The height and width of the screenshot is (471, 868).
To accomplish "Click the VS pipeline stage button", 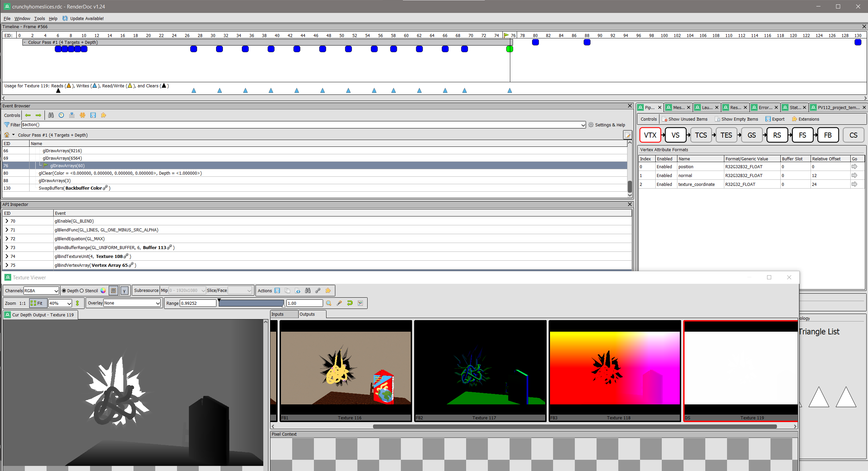I will coord(675,135).
